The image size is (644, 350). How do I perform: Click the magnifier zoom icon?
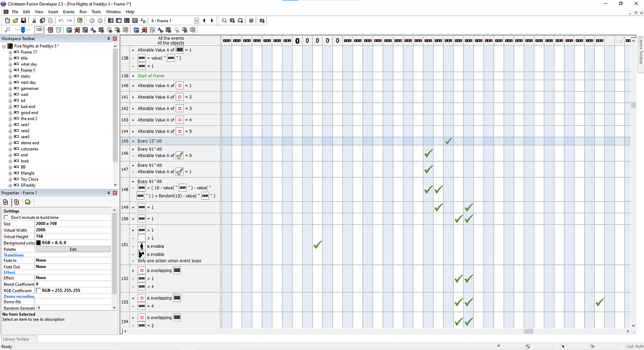coord(7,30)
